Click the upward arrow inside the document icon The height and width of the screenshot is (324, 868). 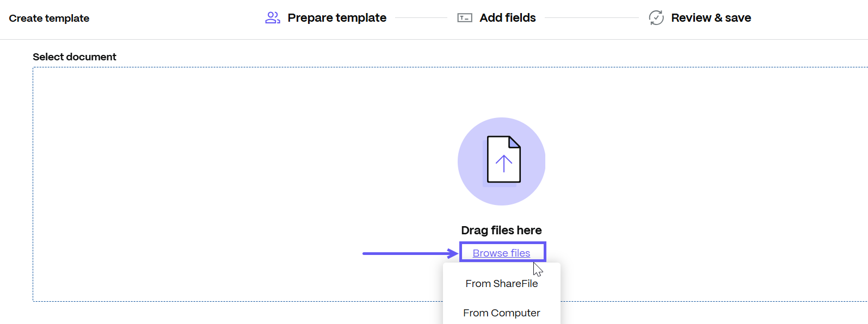[x=504, y=163]
